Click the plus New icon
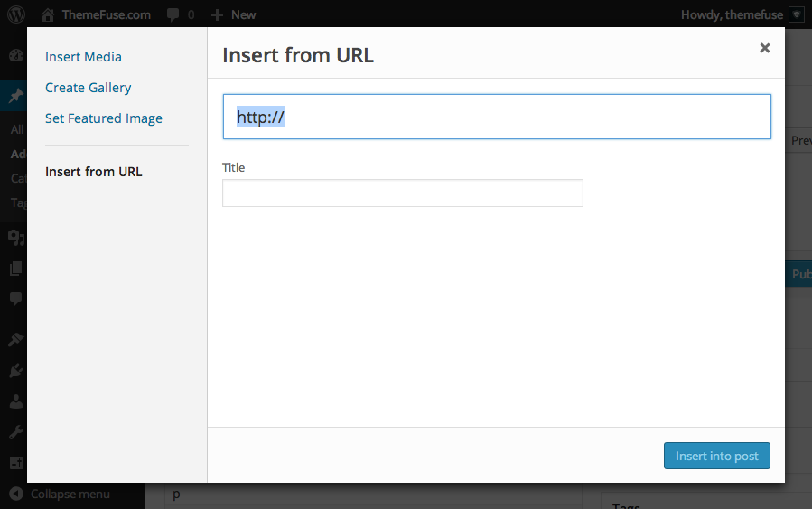The image size is (812, 509). (x=217, y=14)
